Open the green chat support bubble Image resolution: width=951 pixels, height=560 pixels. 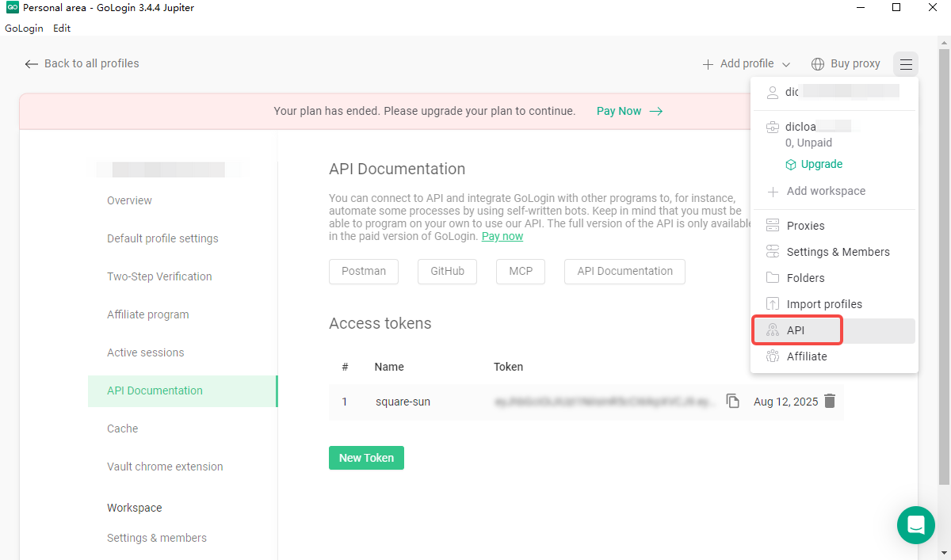coord(916,525)
